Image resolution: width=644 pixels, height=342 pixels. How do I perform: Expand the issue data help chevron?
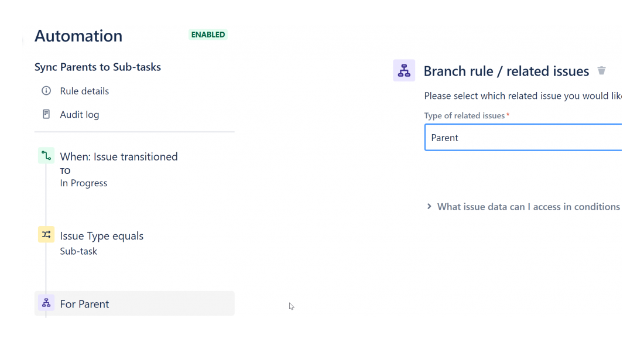(429, 206)
